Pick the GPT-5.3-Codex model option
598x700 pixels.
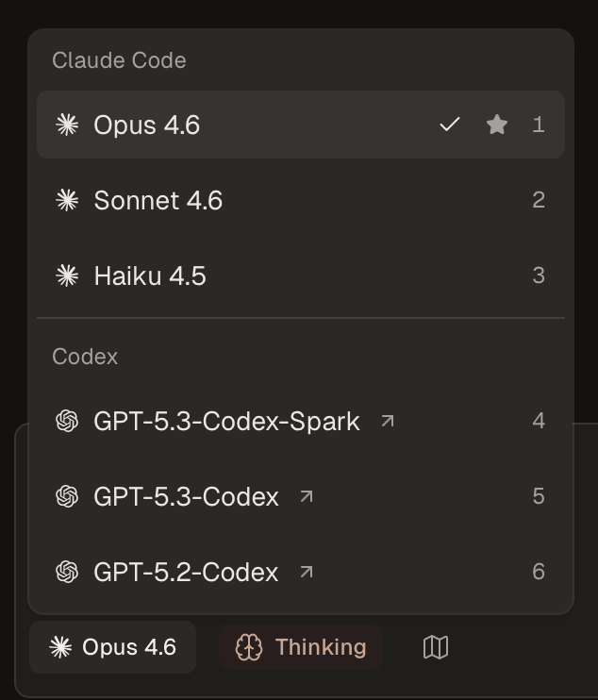[186, 496]
